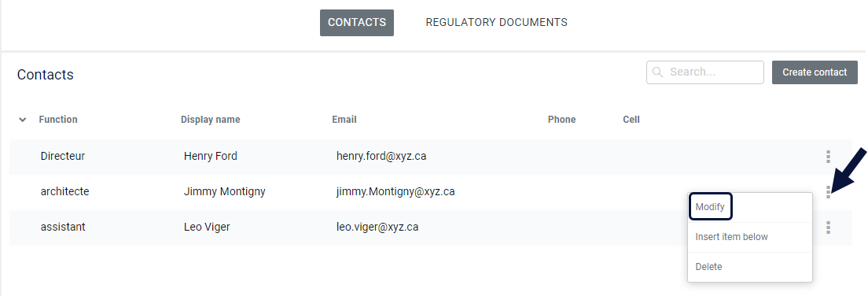
Task: Focus the Search contacts field
Action: click(x=705, y=72)
